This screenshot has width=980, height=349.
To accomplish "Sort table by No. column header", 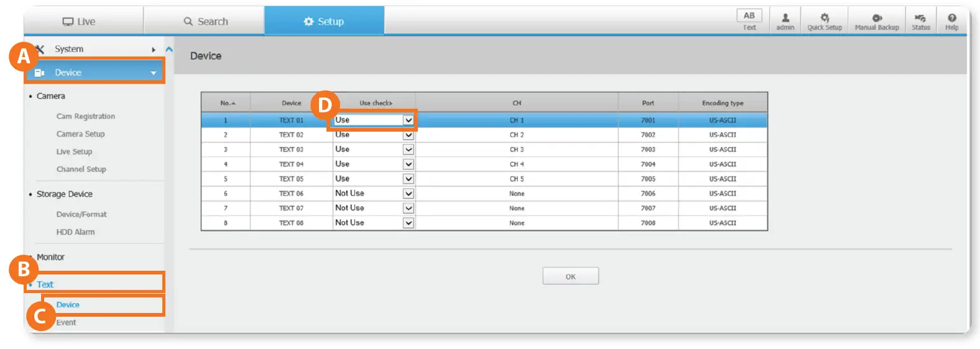I will (x=226, y=103).
